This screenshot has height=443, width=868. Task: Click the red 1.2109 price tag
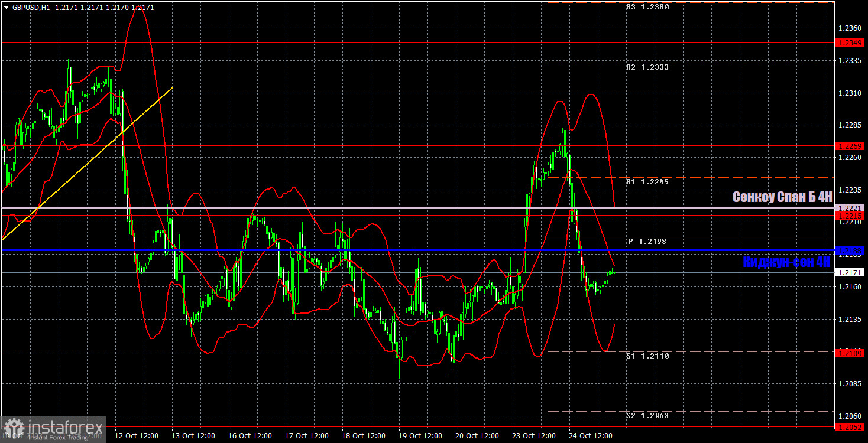click(851, 353)
